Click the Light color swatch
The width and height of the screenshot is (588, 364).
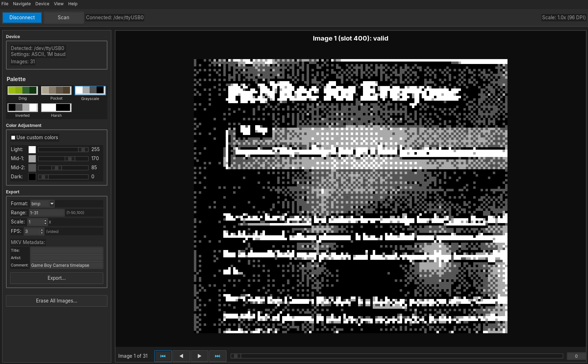pyautogui.click(x=32, y=150)
